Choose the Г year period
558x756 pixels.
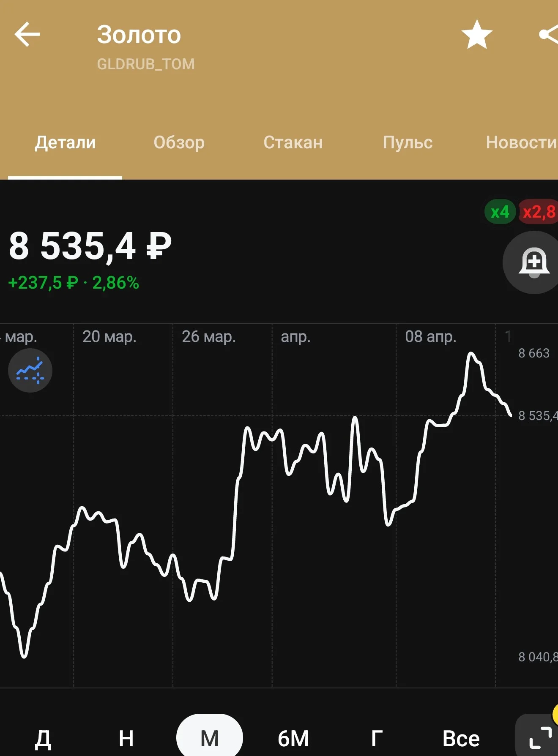pyautogui.click(x=377, y=739)
